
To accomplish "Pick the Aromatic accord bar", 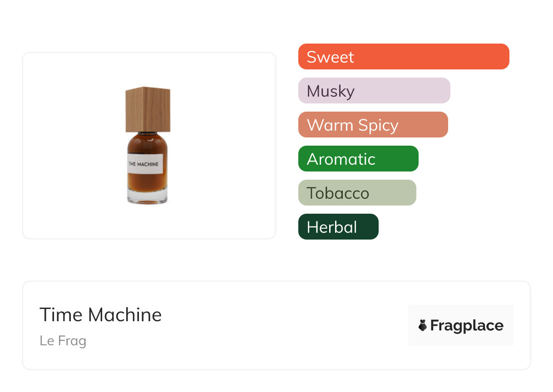I will tap(358, 159).
